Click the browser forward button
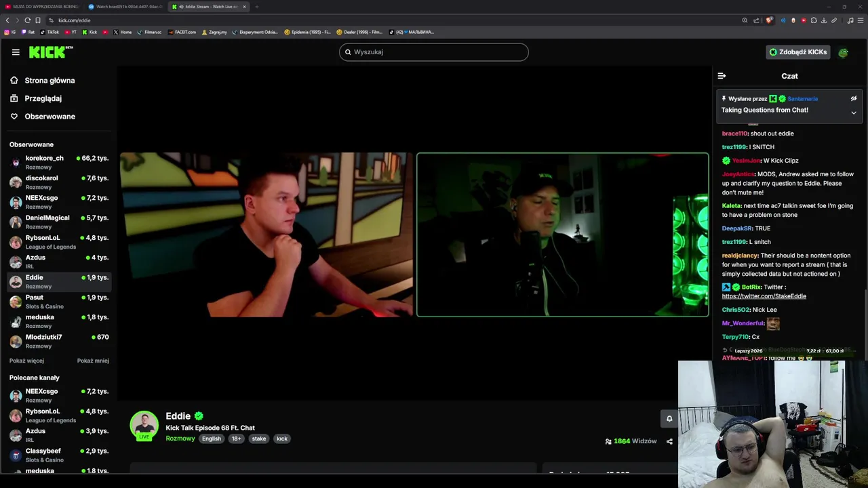Screen dimensions: 868x488 [x=18, y=20]
